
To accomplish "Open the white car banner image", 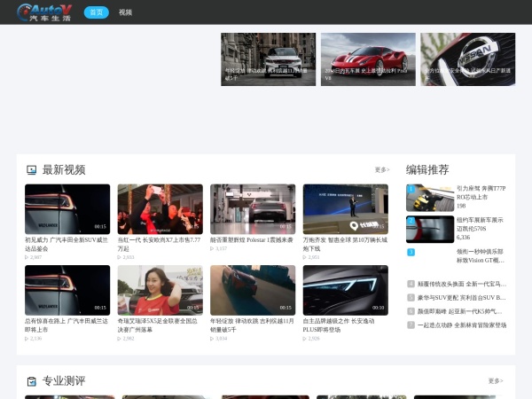I will click(x=268, y=59).
